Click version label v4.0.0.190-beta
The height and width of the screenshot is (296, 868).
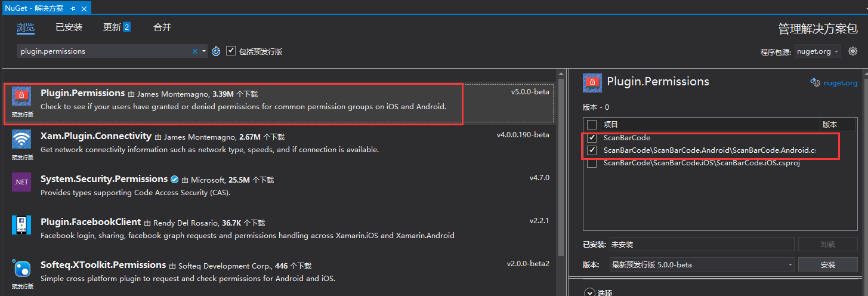[x=523, y=135]
